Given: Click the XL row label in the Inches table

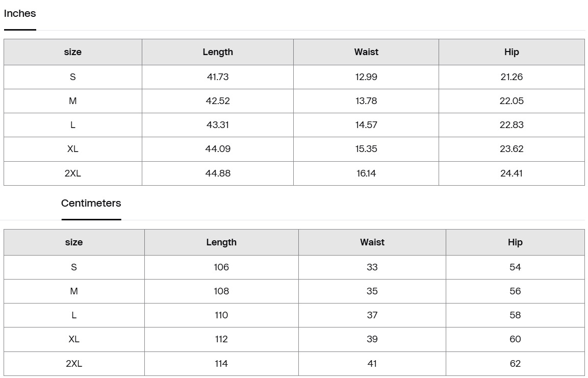Looking at the screenshot, I should coord(72,149).
